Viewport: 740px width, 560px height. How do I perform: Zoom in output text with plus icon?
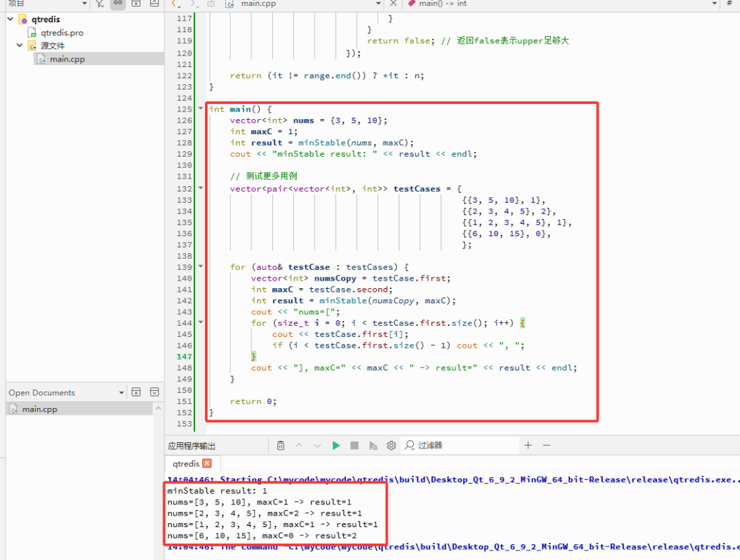tap(528, 446)
